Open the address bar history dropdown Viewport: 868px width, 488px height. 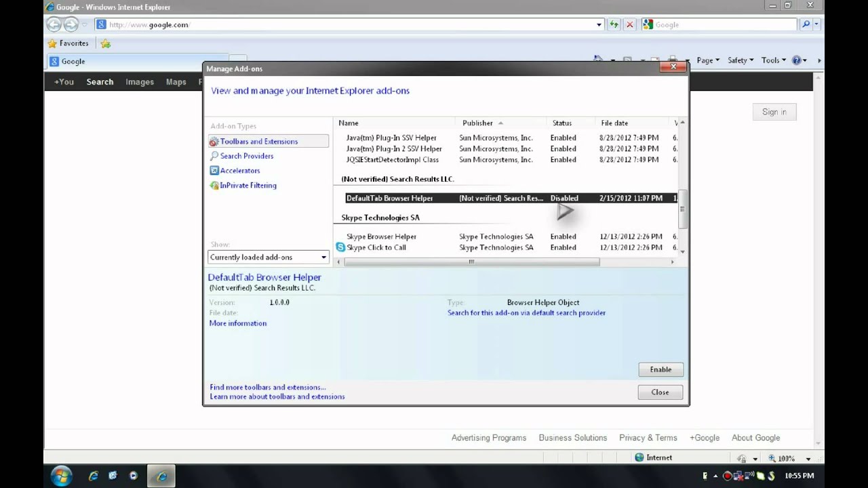(599, 24)
